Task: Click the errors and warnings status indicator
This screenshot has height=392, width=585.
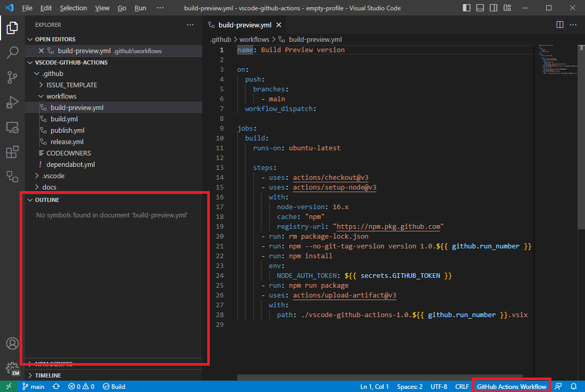Action: (81, 386)
